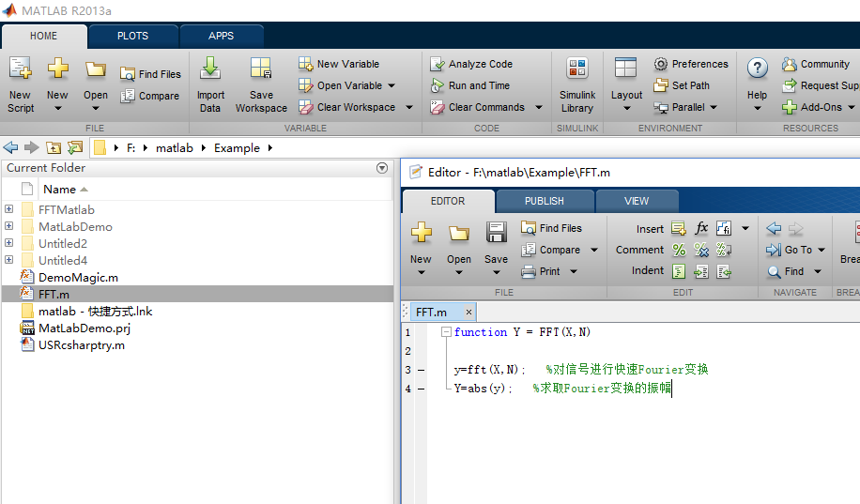The height and width of the screenshot is (504, 860).
Task: Expand the FFTMatlab folder
Action: pyautogui.click(x=8, y=209)
